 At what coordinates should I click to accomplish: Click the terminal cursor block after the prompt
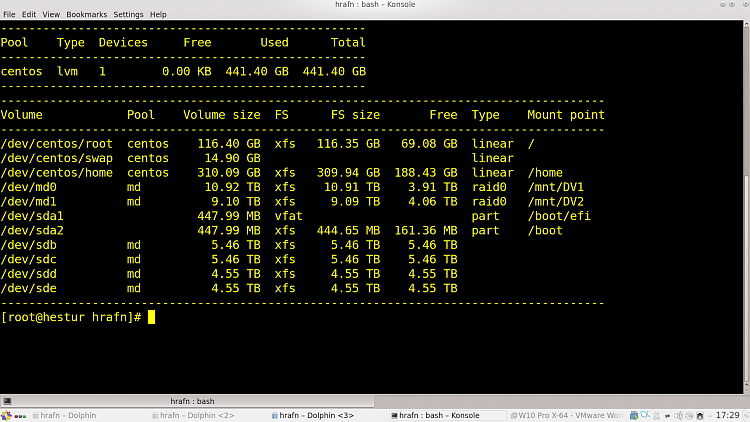151,317
